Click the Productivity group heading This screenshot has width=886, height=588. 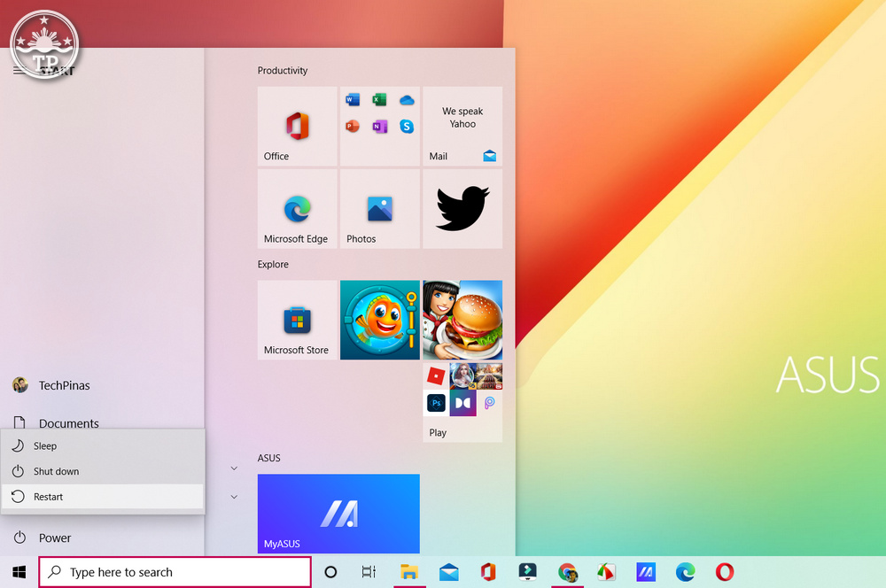(x=283, y=71)
